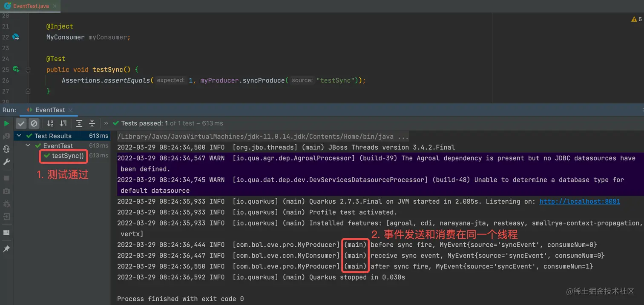Click the @Inject annotation
Screen dimensions: 644x305
60,26
